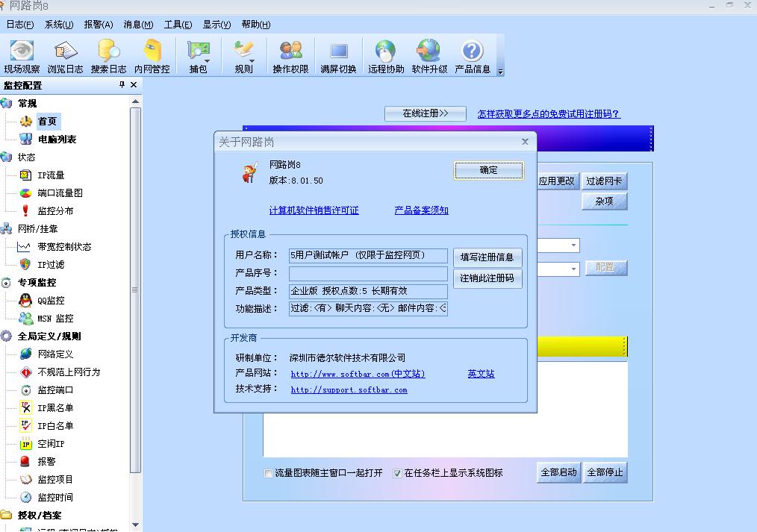Open 产品备案须知 link

422,210
